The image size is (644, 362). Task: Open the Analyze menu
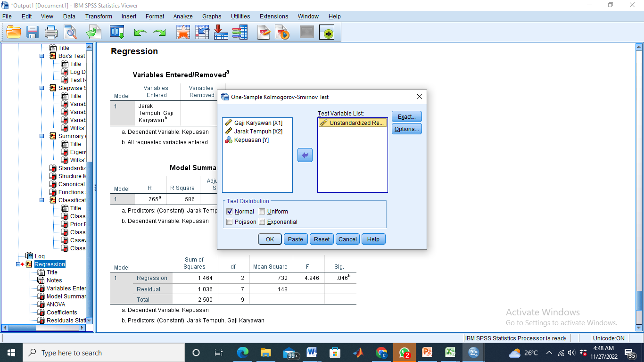tap(183, 16)
